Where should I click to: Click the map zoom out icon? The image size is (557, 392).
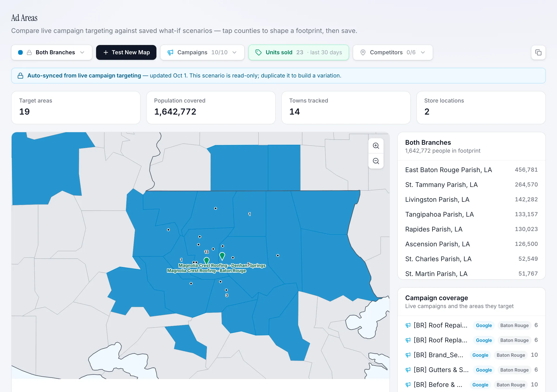pyautogui.click(x=376, y=161)
